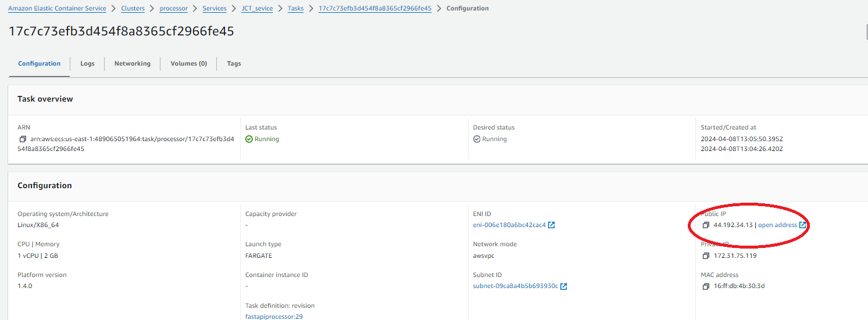Click task ID breadcrumb 17c7c73efb3d454f8a8365cf2966fe45
Viewport: 868px width, 320px height.
click(x=375, y=9)
